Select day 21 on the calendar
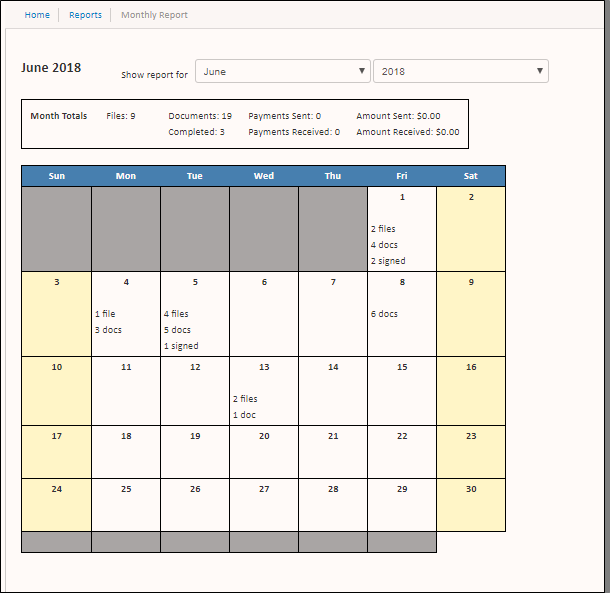The width and height of the screenshot is (610, 593). point(333,452)
